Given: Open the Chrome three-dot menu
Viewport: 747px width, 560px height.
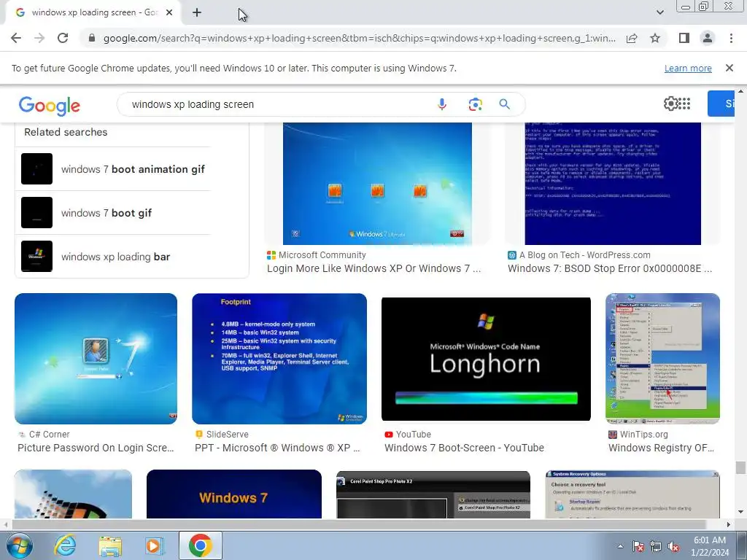Looking at the screenshot, I should click(x=731, y=38).
